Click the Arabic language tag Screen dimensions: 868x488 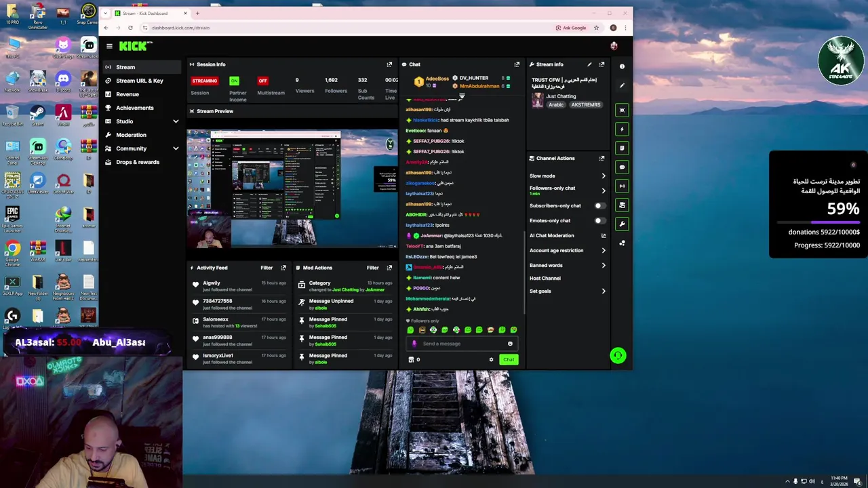point(556,105)
